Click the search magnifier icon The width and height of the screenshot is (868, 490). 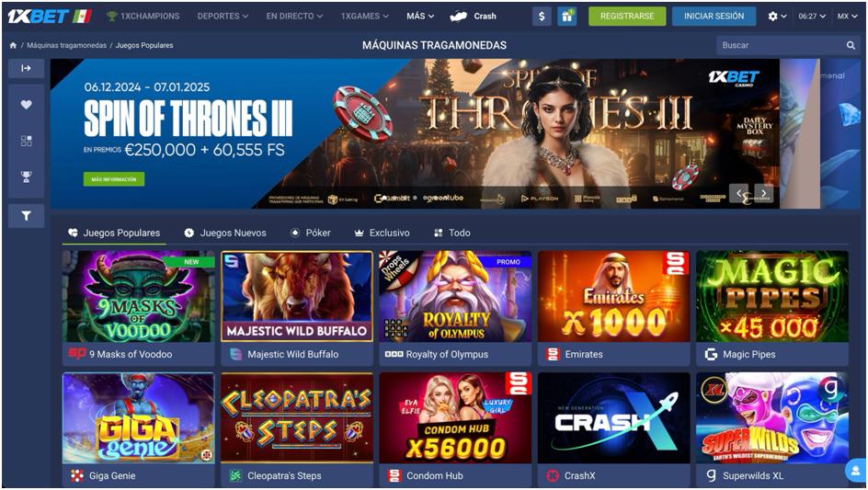851,45
